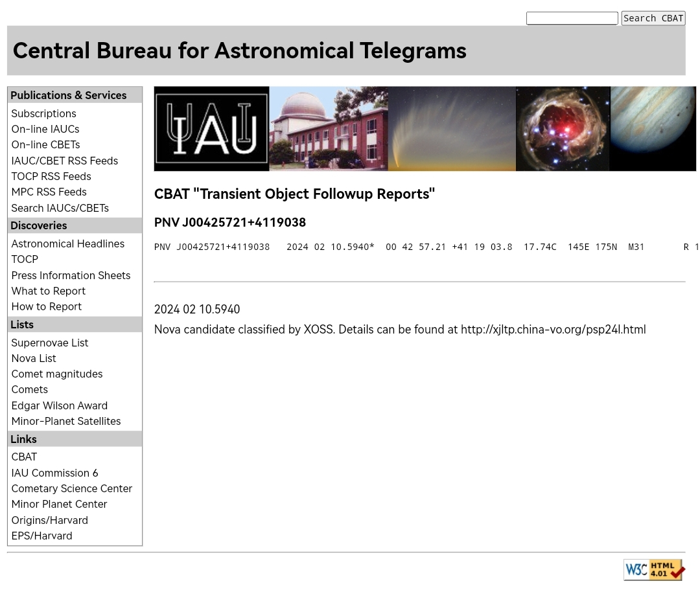The image size is (700, 590).
Task: Click the Search CBAT button
Action: (653, 18)
